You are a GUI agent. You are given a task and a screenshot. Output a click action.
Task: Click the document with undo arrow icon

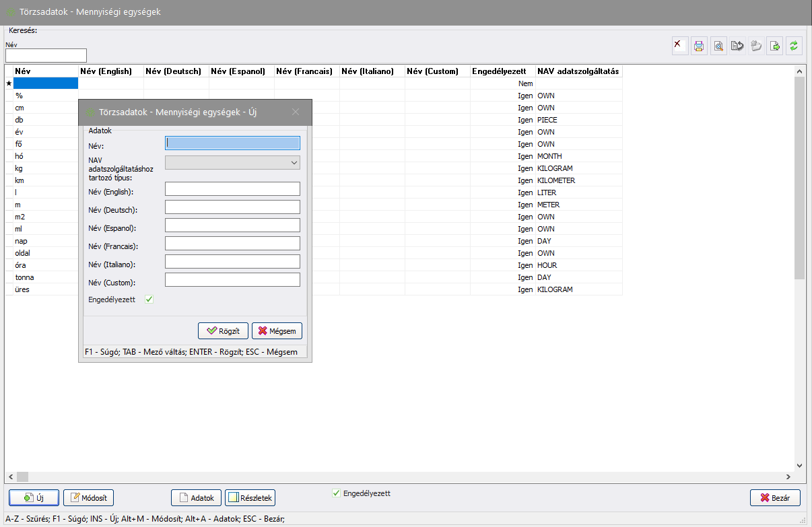[737, 46]
